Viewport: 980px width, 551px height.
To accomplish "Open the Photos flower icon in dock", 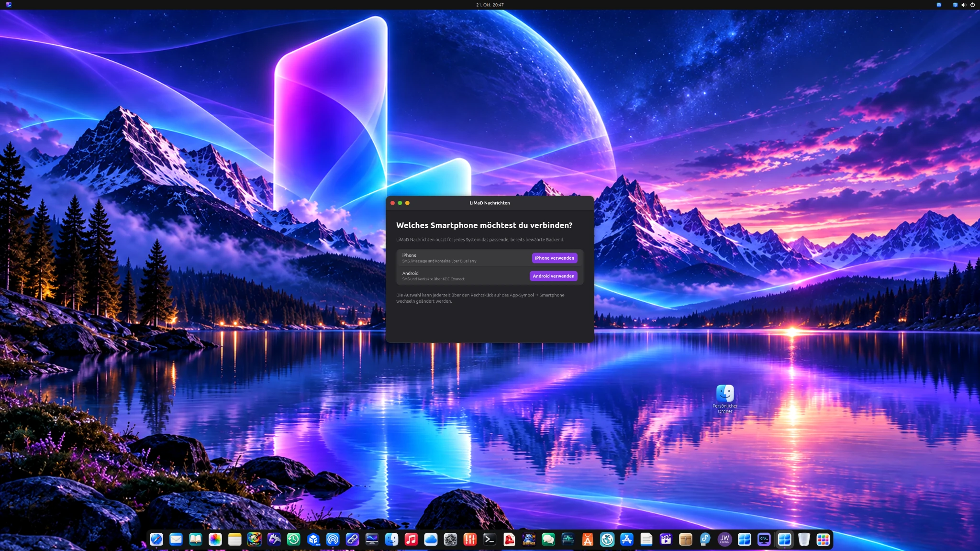I will coord(215,540).
